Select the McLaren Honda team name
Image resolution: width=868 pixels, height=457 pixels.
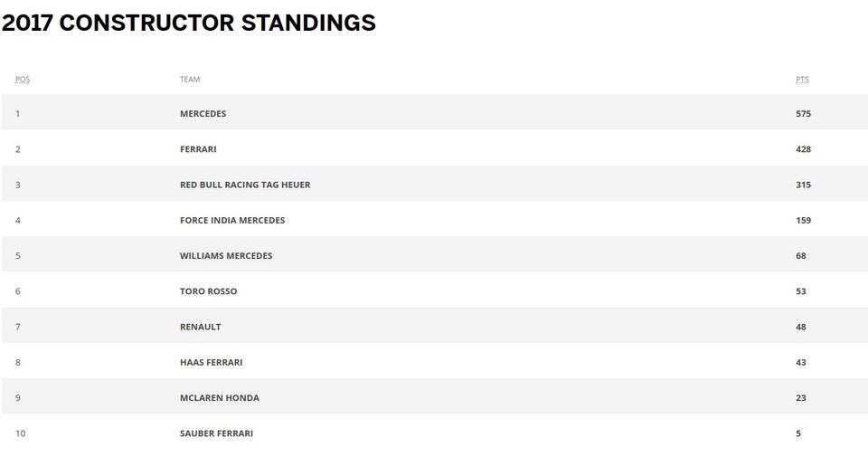tap(219, 398)
